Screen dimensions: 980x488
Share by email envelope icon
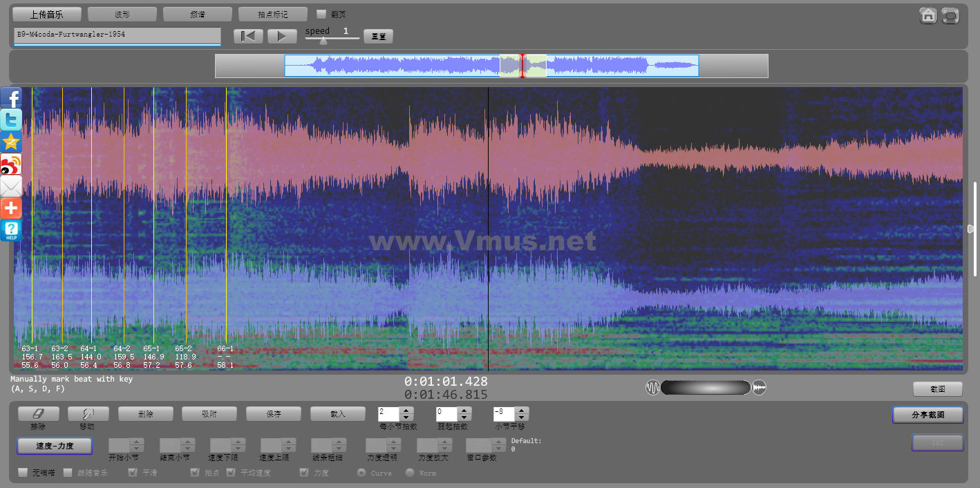click(x=11, y=187)
